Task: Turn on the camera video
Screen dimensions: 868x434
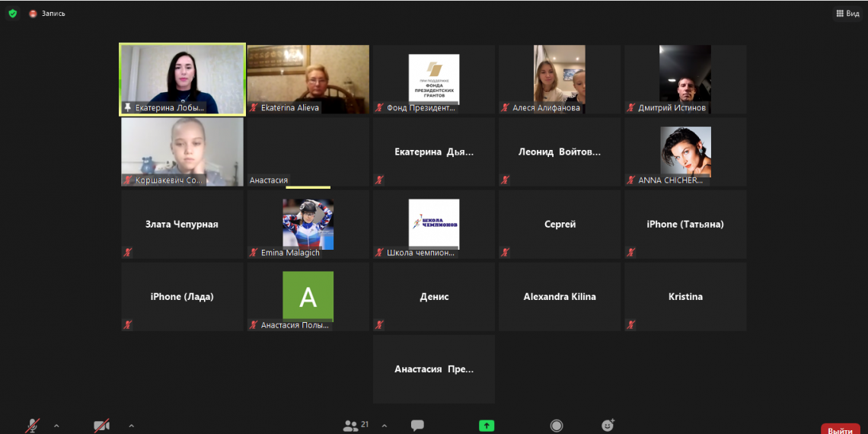Action: [101, 426]
